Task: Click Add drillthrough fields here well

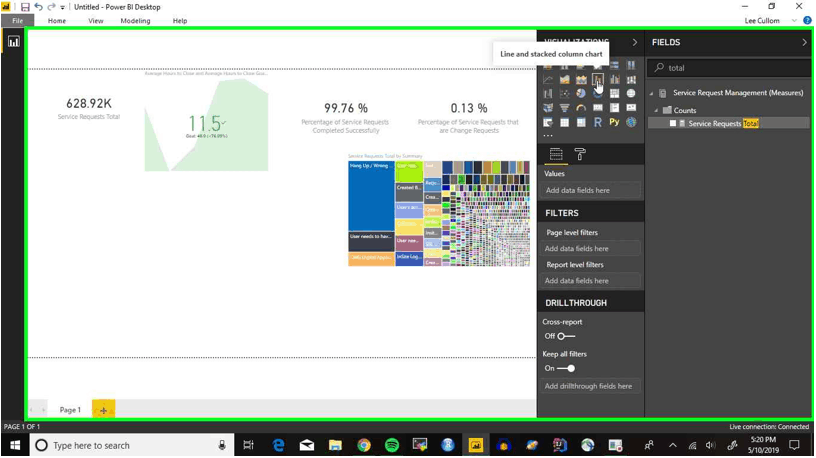Action: click(590, 386)
